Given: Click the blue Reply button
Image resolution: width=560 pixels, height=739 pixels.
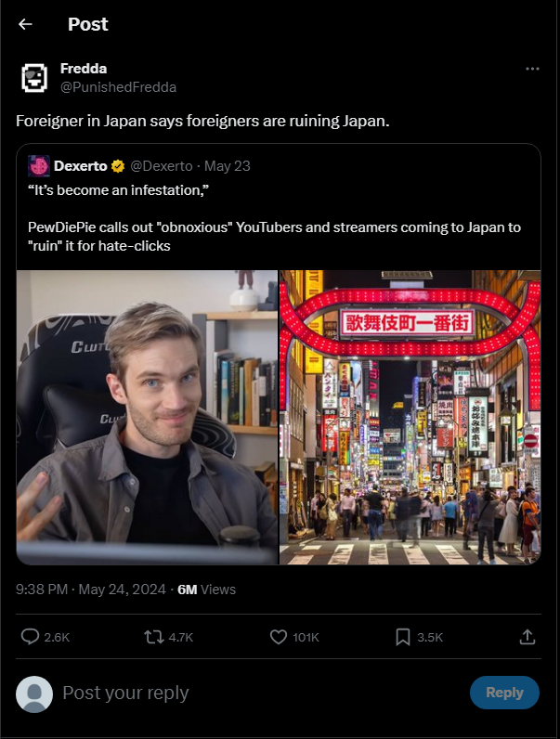Looking at the screenshot, I should [x=504, y=693].
